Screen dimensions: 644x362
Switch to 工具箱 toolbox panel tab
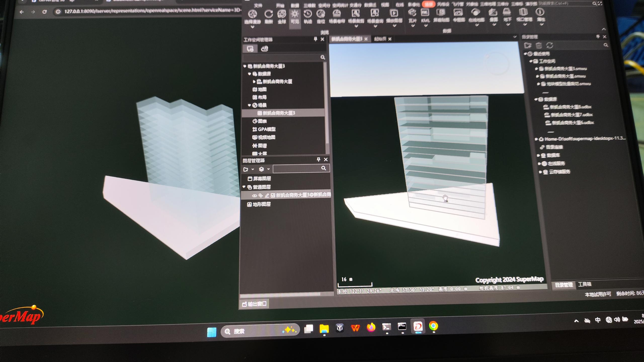(x=585, y=284)
